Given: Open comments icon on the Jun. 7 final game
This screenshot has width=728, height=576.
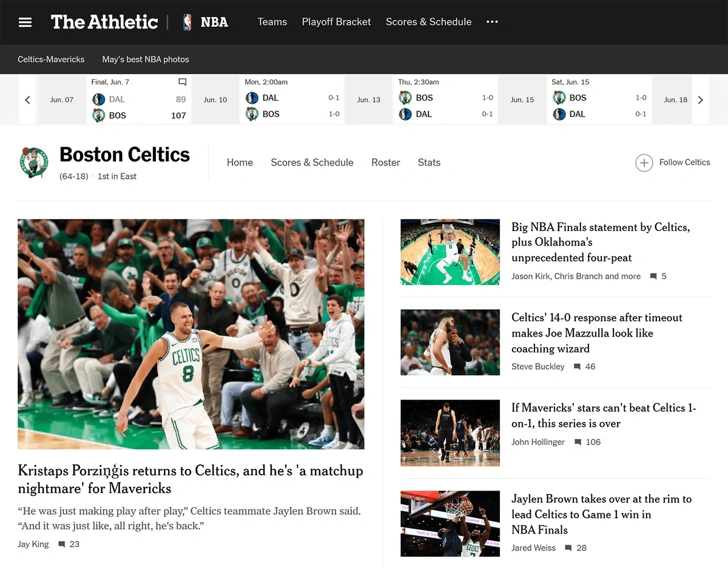Looking at the screenshot, I should [x=182, y=82].
